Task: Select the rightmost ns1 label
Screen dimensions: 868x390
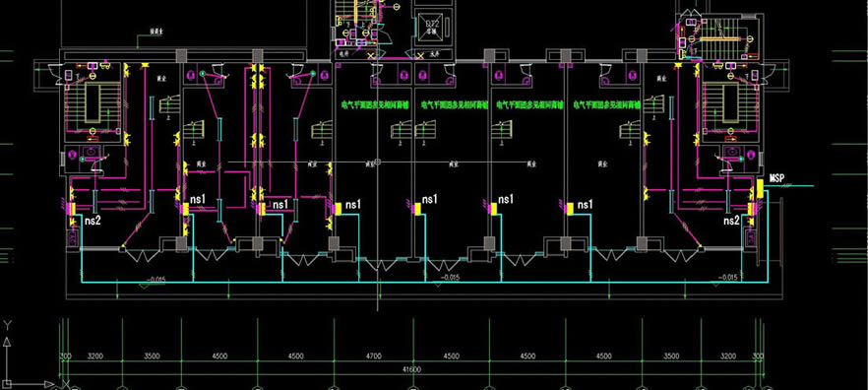Action: tap(586, 205)
